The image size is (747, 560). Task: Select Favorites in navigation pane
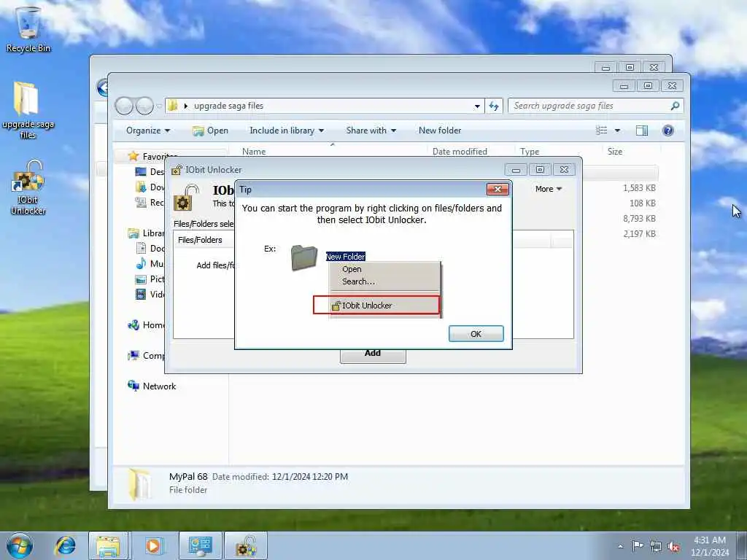tap(153, 156)
